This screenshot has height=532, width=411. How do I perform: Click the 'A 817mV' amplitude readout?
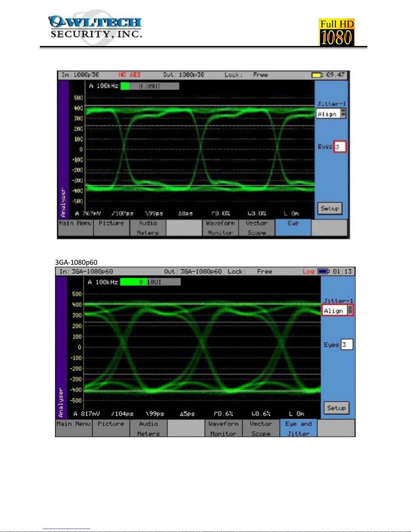[87, 414]
